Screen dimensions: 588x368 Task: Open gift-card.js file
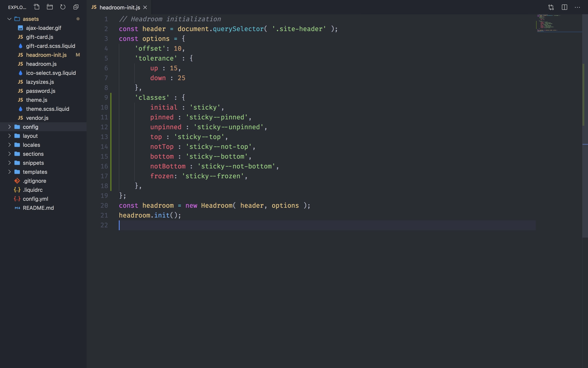pyautogui.click(x=43, y=37)
